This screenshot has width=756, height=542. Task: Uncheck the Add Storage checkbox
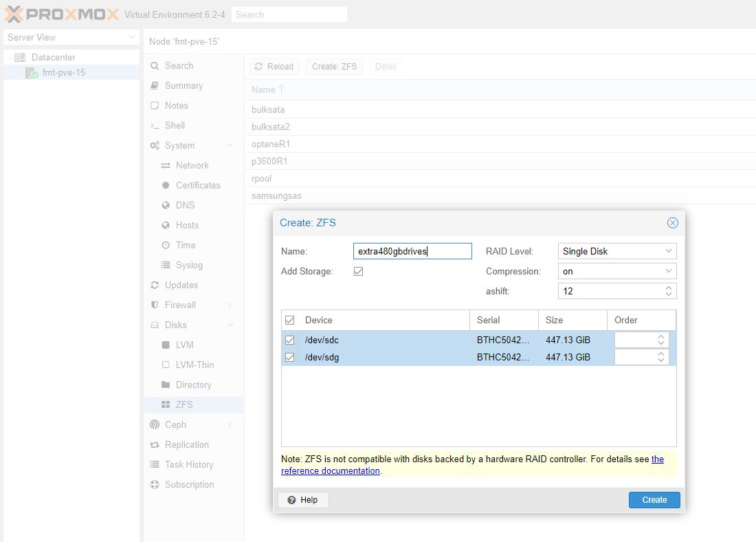[x=358, y=271]
